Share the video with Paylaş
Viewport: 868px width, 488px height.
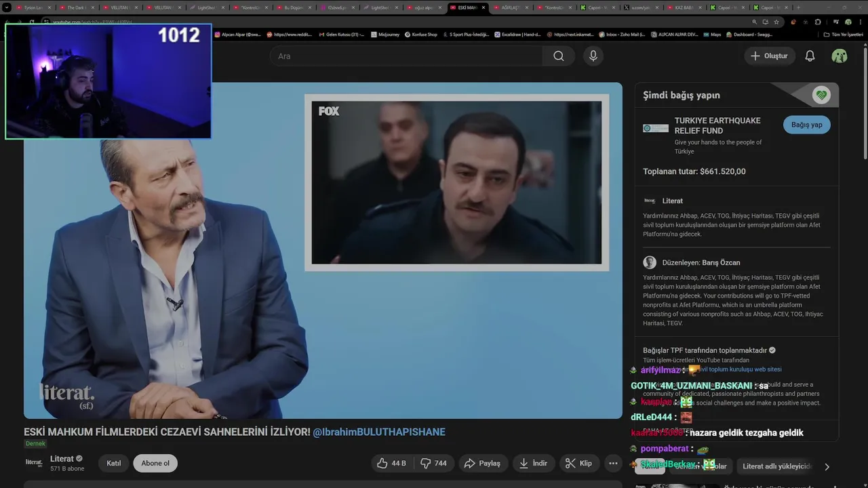point(482,464)
